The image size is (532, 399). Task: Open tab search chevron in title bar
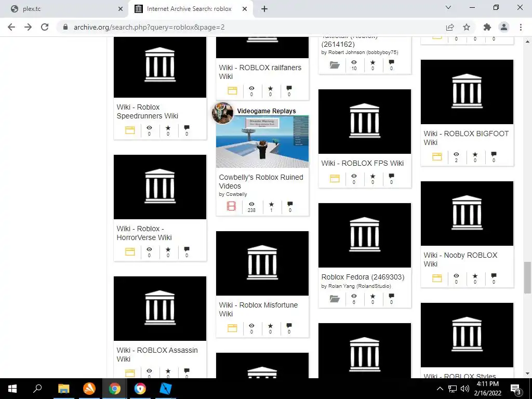tap(448, 7)
